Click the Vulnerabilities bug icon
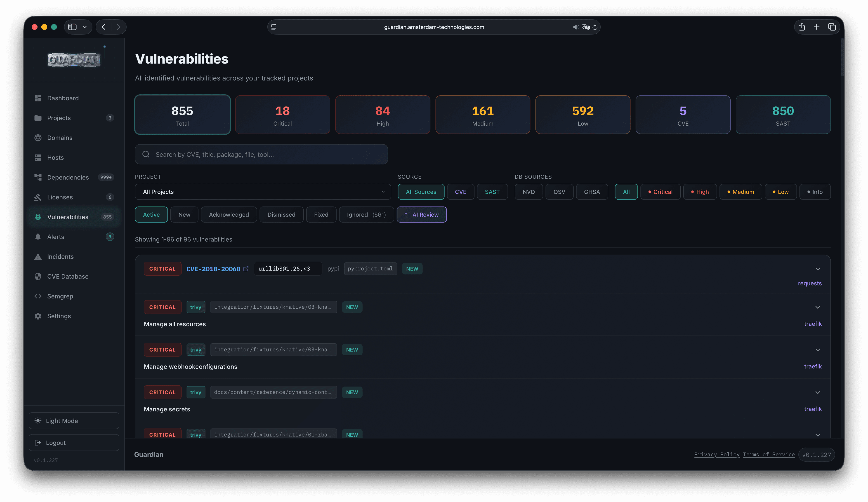Viewport: 868px width, 502px height. click(x=38, y=217)
